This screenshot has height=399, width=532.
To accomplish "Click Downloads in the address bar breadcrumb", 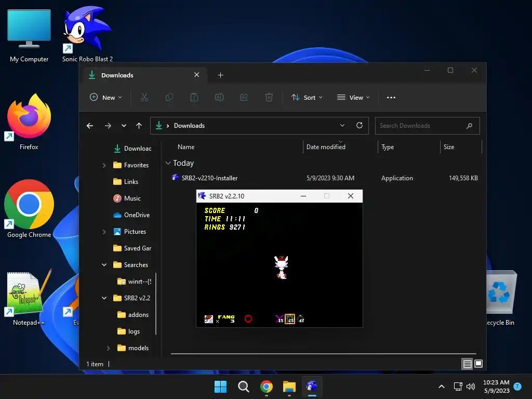I will (189, 126).
